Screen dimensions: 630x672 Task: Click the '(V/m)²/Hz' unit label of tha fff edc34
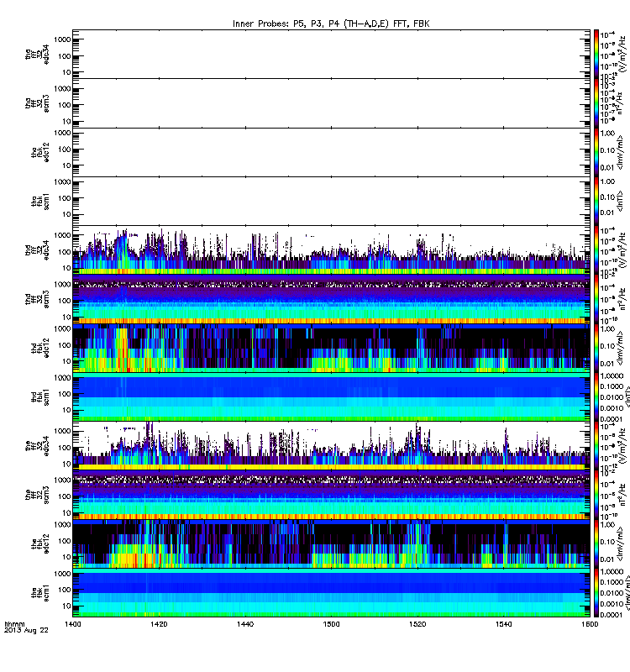pos(622,54)
